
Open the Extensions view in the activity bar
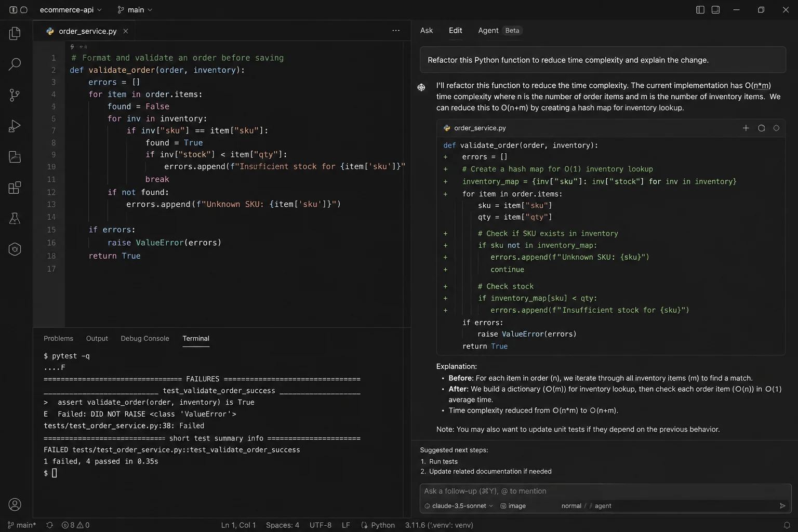15,188
